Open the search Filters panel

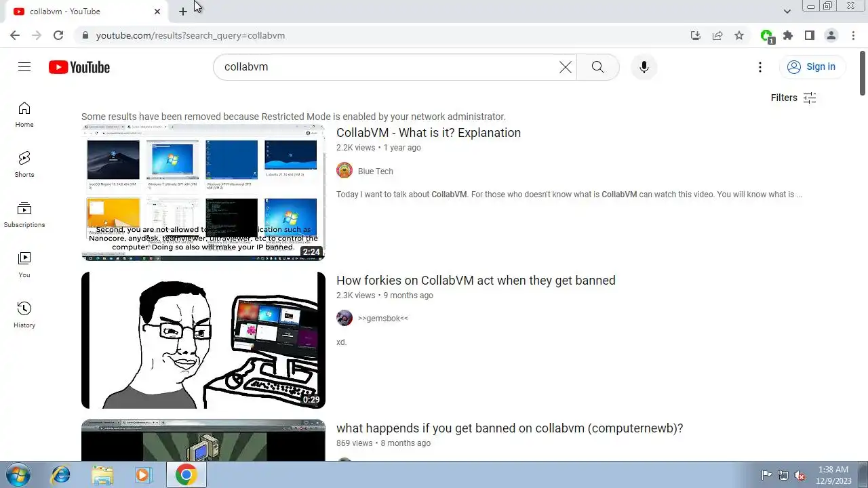point(793,98)
